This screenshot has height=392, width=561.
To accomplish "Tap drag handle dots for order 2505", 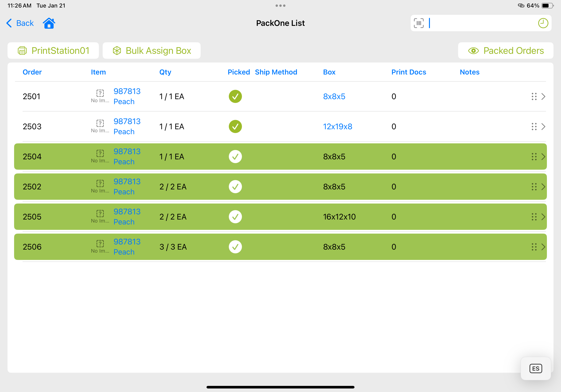I will (534, 217).
